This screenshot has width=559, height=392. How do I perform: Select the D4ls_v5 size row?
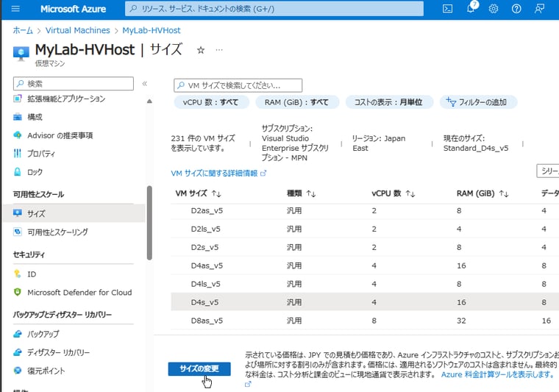click(365, 284)
